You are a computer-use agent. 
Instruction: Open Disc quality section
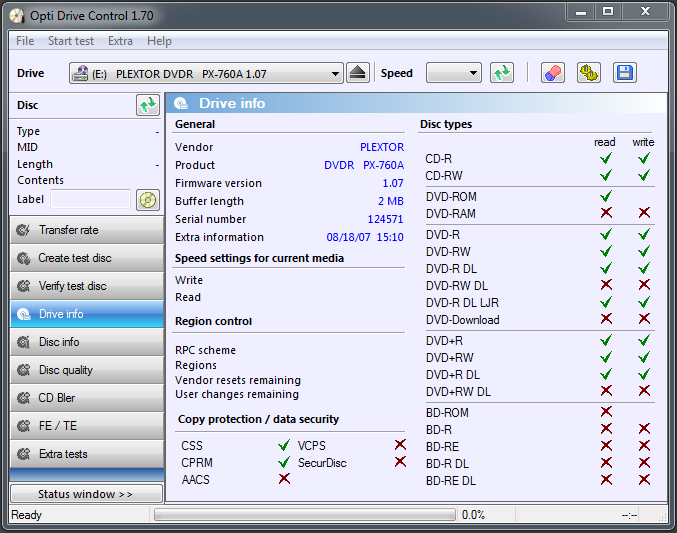click(87, 370)
